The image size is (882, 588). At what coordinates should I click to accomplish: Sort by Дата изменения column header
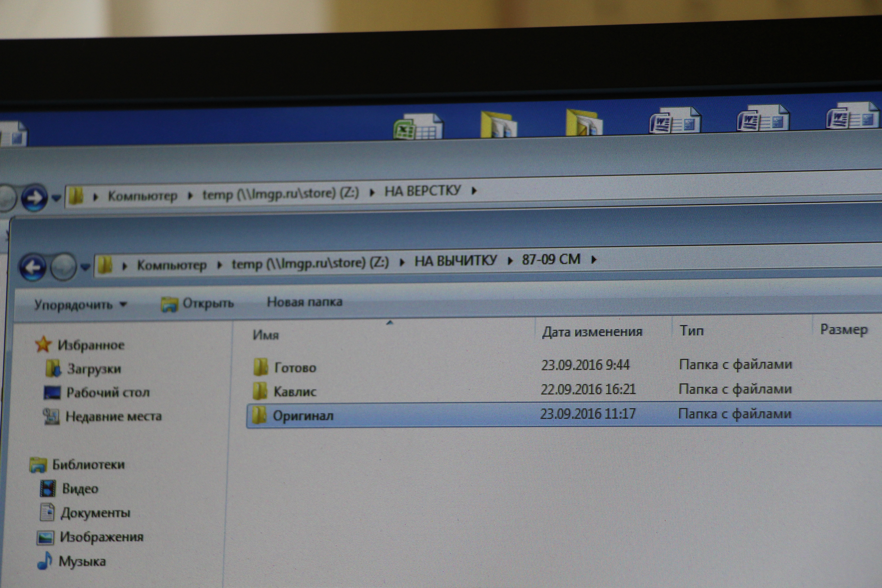click(592, 332)
